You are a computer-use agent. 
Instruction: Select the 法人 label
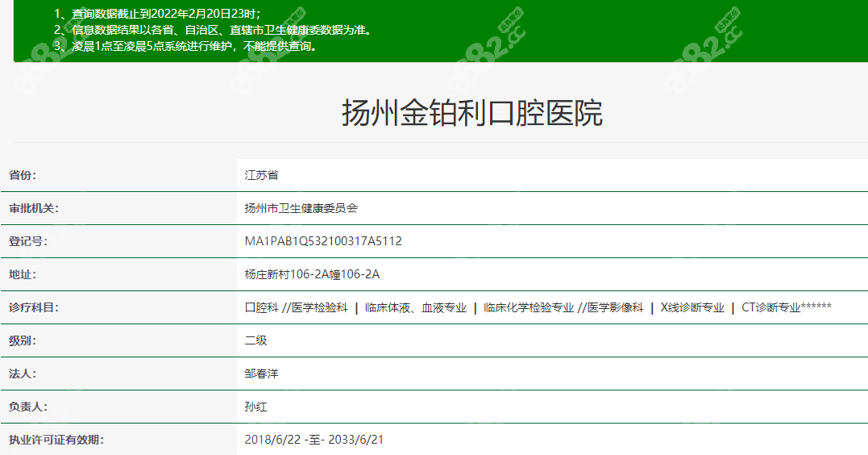[x=23, y=374]
